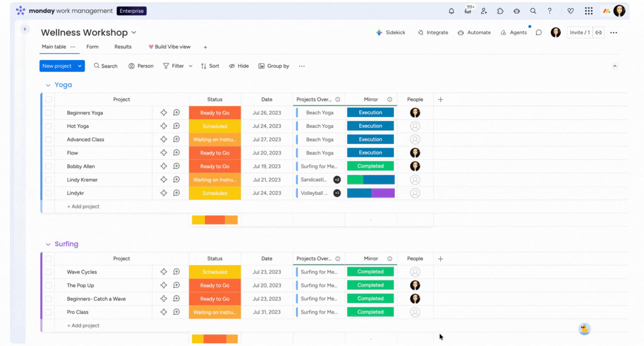Switch to the Results tab
This screenshot has width=644, height=346.
[x=123, y=47]
